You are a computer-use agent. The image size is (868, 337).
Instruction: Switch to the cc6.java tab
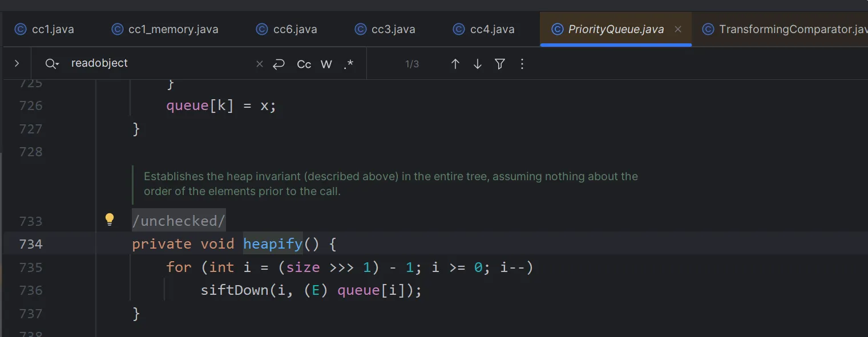[286, 29]
